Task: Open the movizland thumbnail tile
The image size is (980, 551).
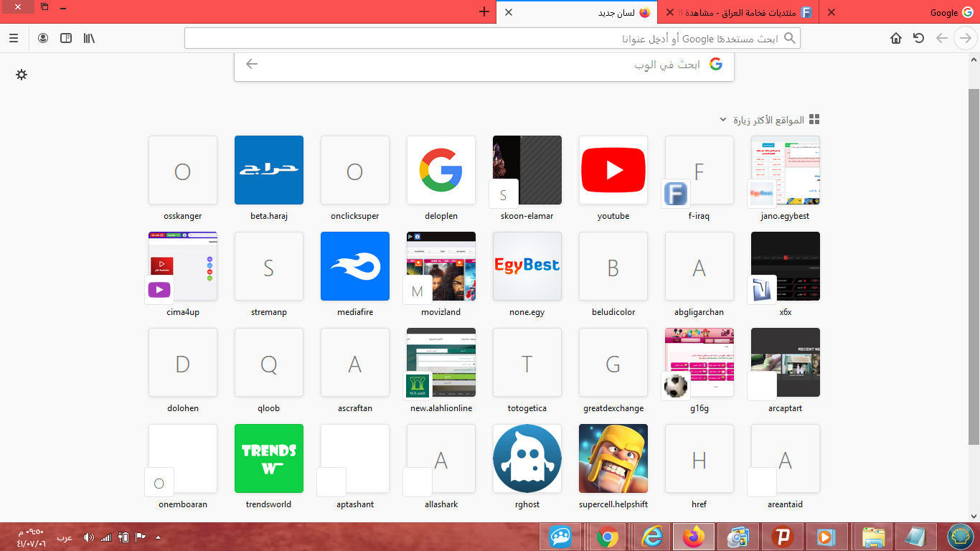Action: click(441, 266)
